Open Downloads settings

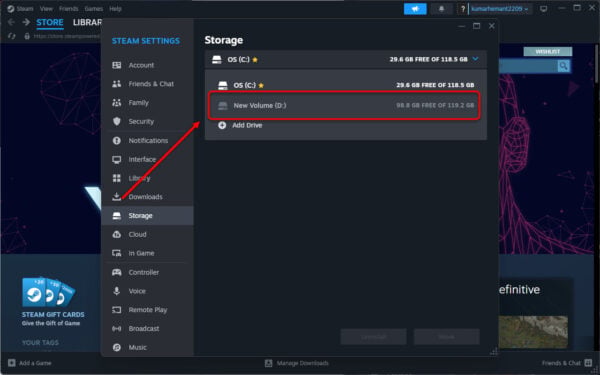147,197
